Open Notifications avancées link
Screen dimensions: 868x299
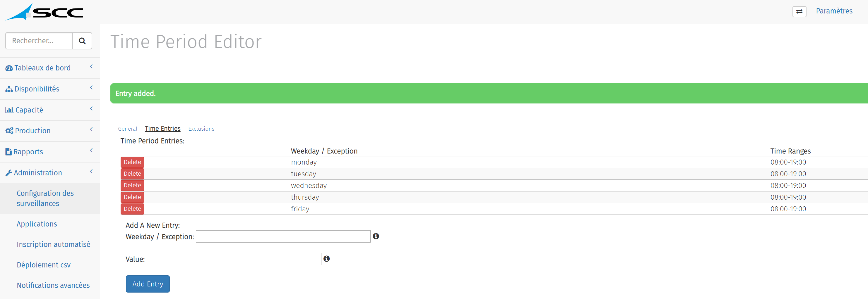[53, 285]
